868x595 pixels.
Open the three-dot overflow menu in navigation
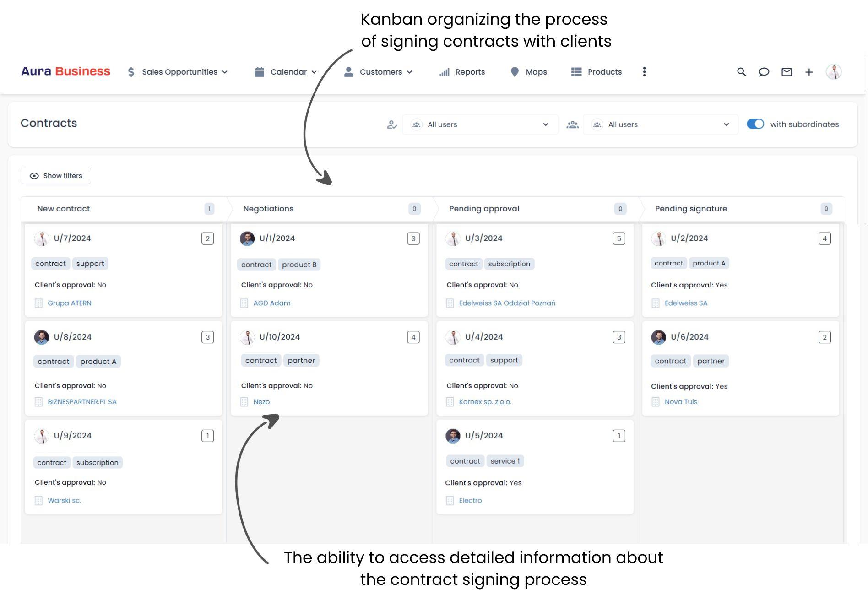click(x=644, y=72)
